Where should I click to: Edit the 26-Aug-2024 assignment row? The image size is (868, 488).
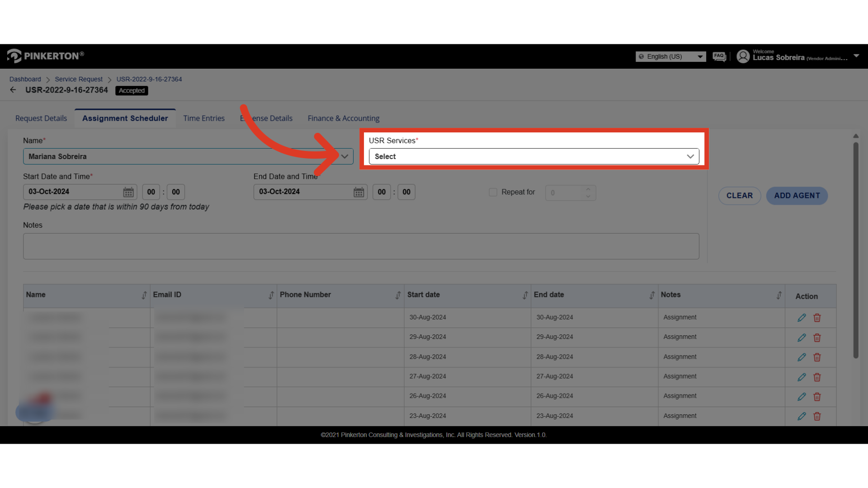pos(802,397)
